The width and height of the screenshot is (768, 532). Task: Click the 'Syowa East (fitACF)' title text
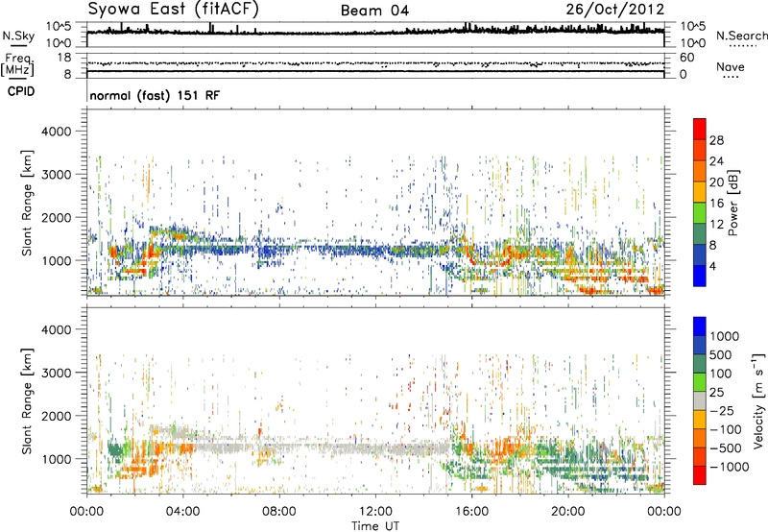tap(174, 10)
